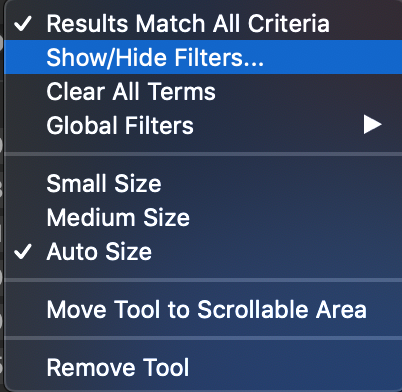Click the Global Filters submenu arrow
Screen dimensions: 402x392
pyautogui.click(x=372, y=125)
